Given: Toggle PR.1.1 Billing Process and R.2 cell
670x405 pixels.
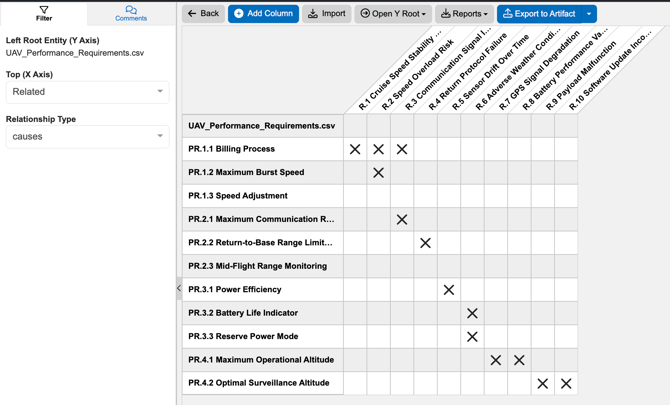Looking at the screenshot, I should pos(379,149).
